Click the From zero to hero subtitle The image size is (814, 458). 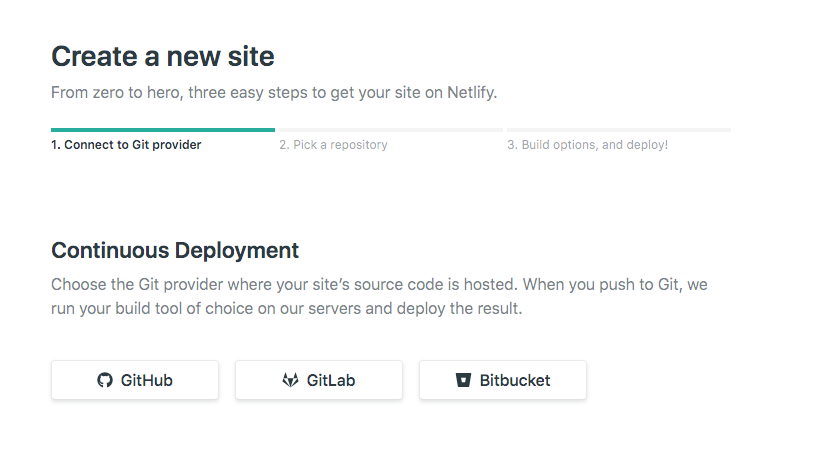274,92
